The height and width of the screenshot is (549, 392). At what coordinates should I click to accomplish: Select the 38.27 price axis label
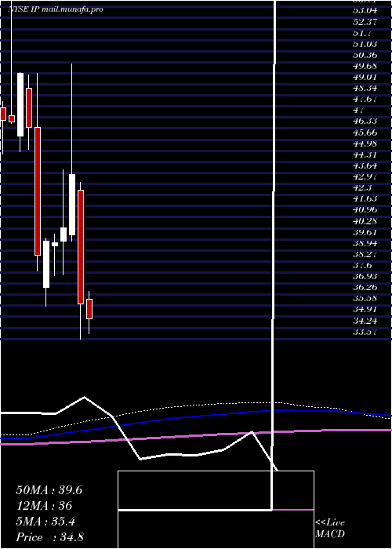click(x=365, y=254)
